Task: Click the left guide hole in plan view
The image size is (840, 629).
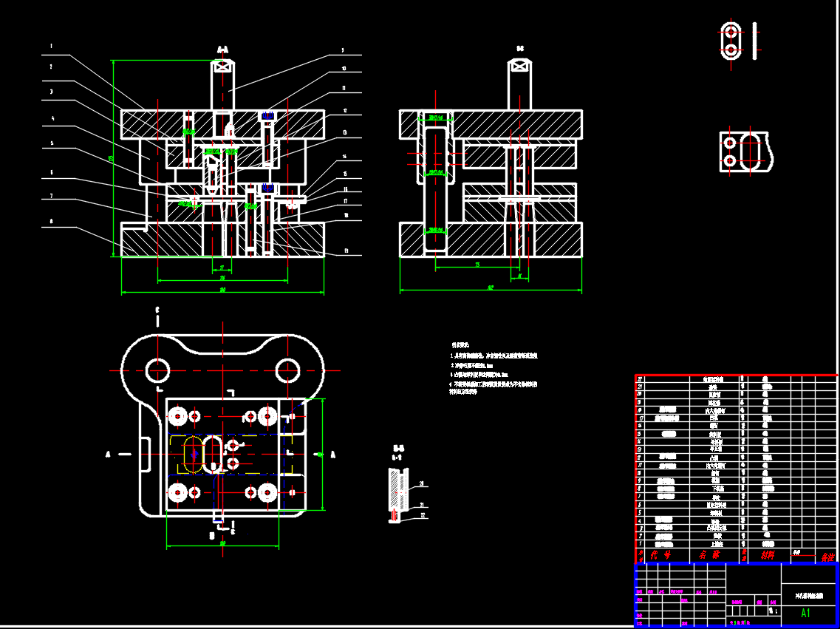Action: pyautogui.click(x=157, y=369)
